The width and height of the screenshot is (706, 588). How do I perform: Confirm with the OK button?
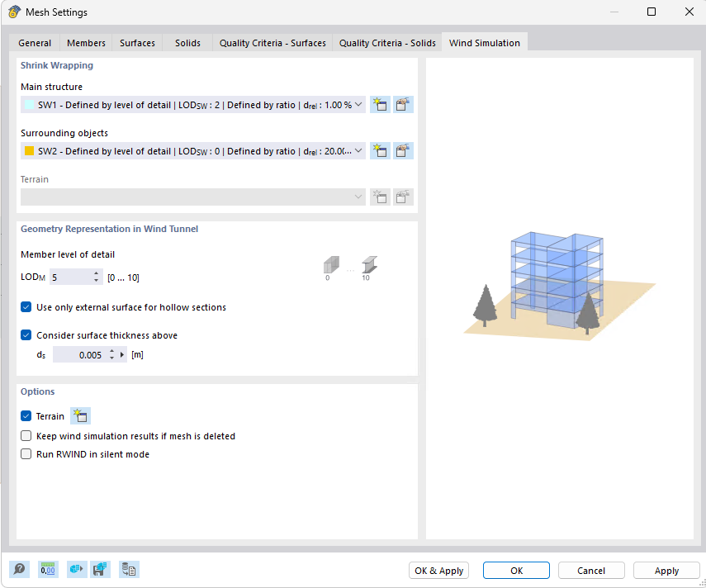click(516, 571)
